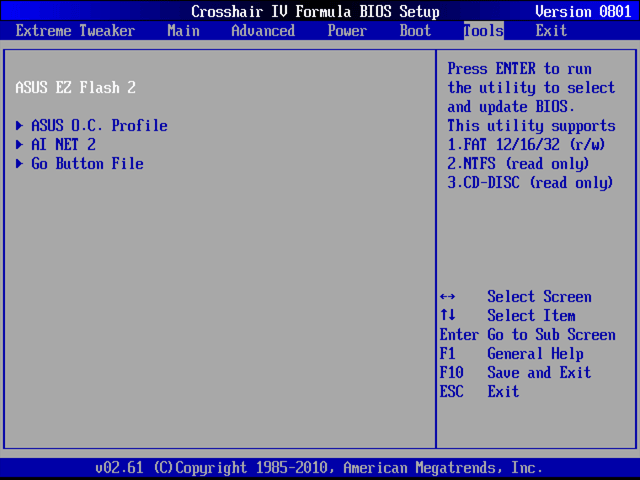The height and width of the screenshot is (480, 640).
Task: Click the up-down arrows Select Item icon
Action: 447,315
